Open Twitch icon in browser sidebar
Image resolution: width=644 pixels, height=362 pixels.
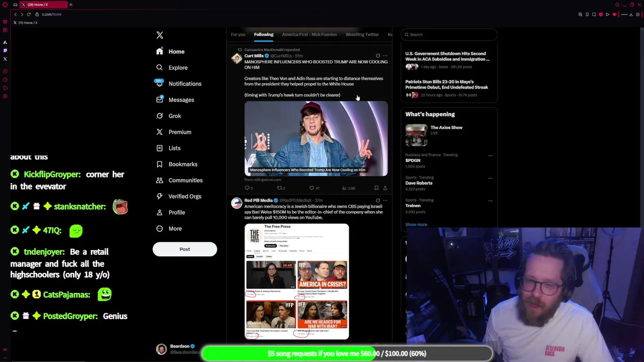(5, 50)
